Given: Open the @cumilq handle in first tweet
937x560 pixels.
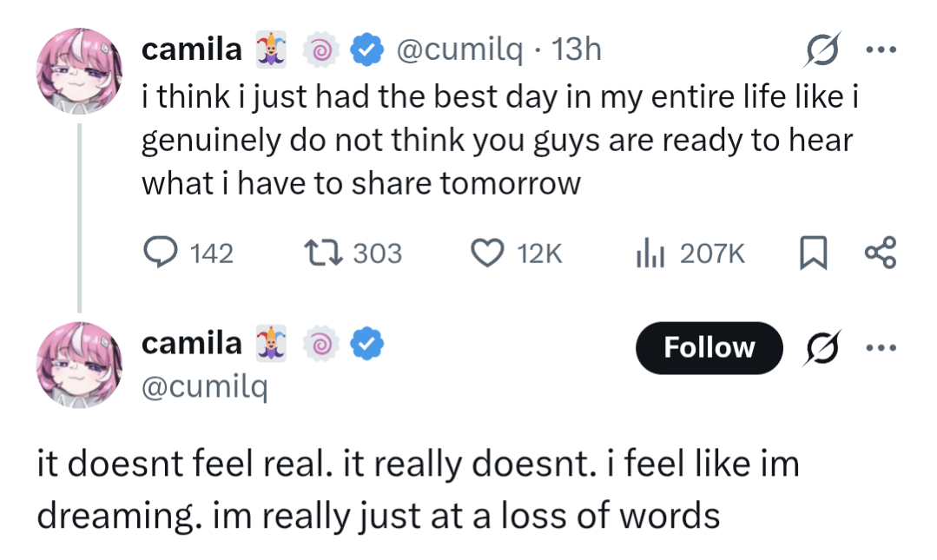Looking at the screenshot, I should point(459,49).
